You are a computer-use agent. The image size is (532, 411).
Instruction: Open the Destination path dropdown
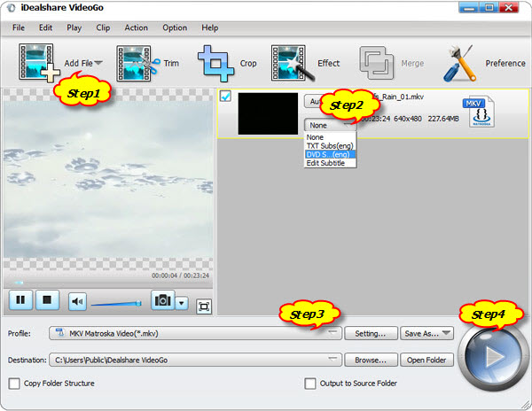click(195, 360)
